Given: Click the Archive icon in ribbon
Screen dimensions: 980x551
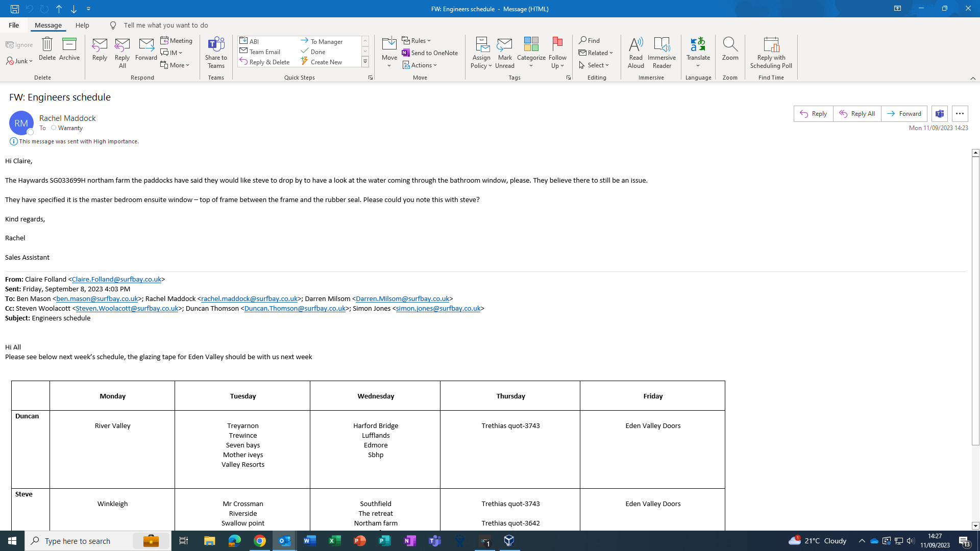Looking at the screenshot, I should click(x=69, y=49).
